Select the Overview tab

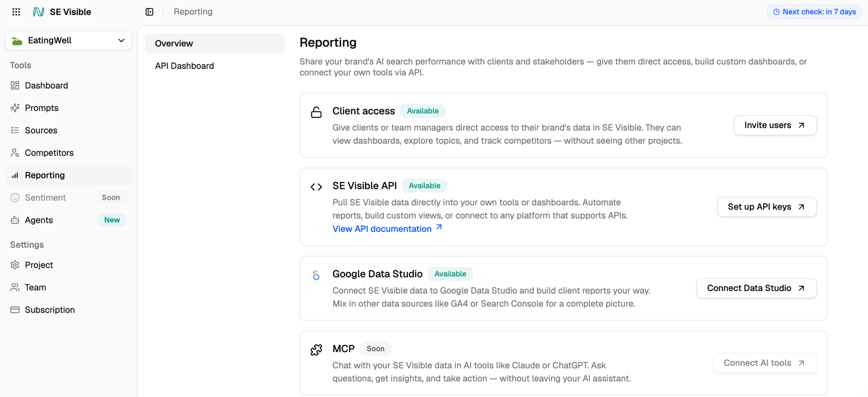click(215, 43)
